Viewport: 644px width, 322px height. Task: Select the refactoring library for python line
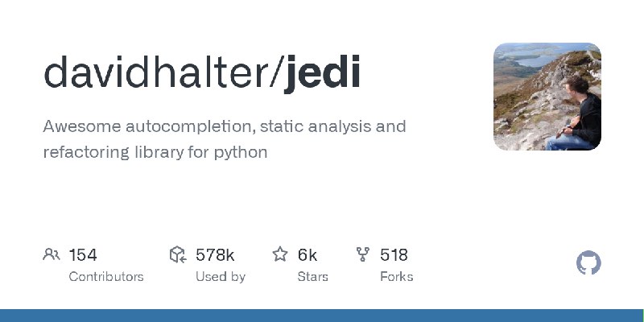tap(155, 152)
